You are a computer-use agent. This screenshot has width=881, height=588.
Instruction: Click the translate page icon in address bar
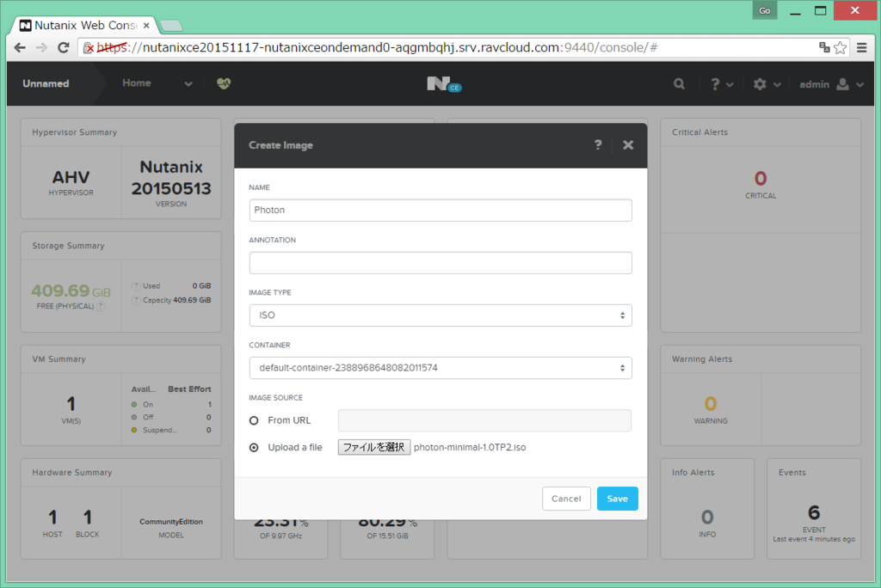coord(824,48)
